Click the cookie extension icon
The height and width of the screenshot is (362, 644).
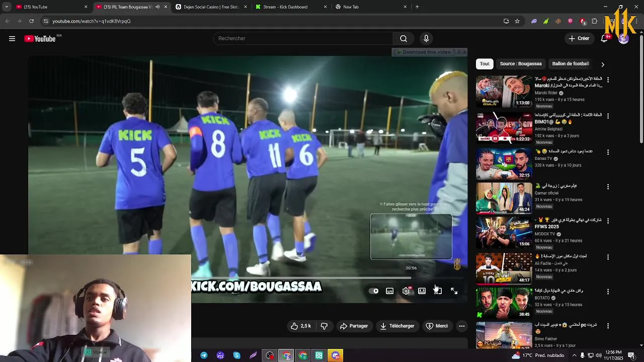558,21
